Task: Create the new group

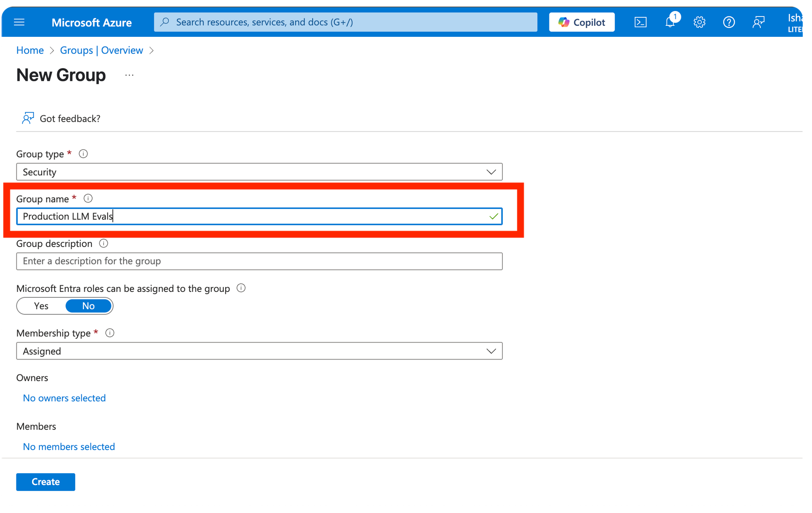Action: (x=45, y=482)
